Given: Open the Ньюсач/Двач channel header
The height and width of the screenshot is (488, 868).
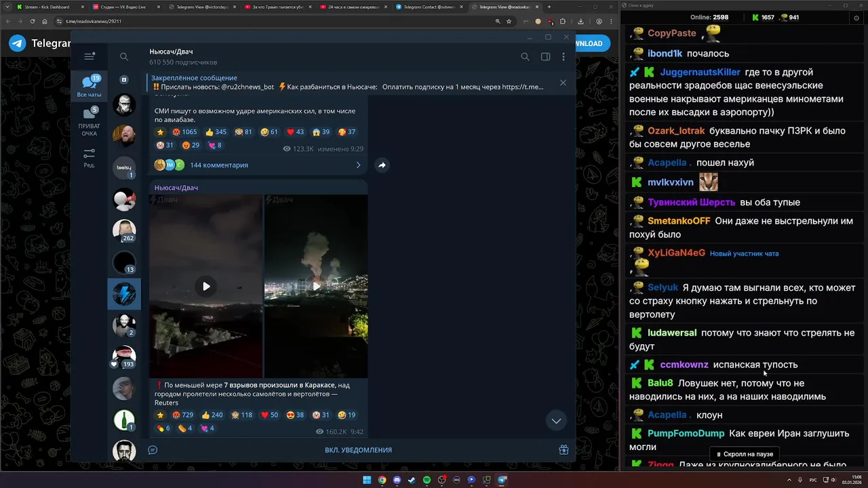Looking at the screenshot, I should click(x=183, y=57).
